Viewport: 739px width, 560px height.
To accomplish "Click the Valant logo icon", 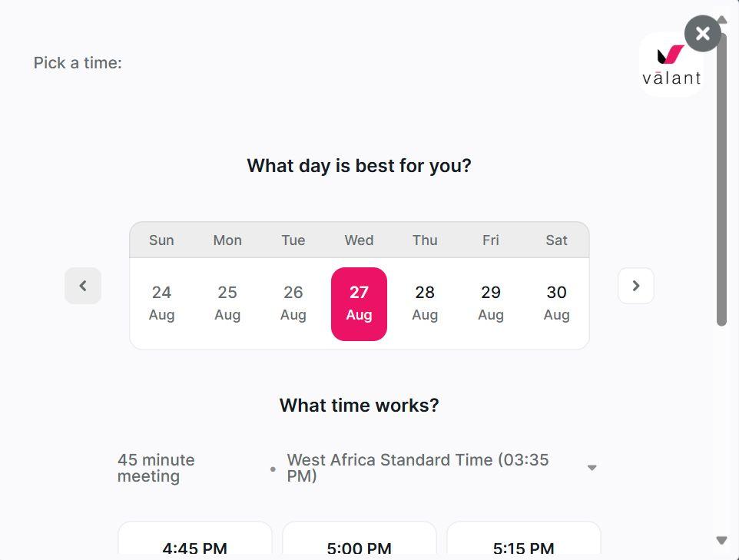I will (x=671, y=65).
